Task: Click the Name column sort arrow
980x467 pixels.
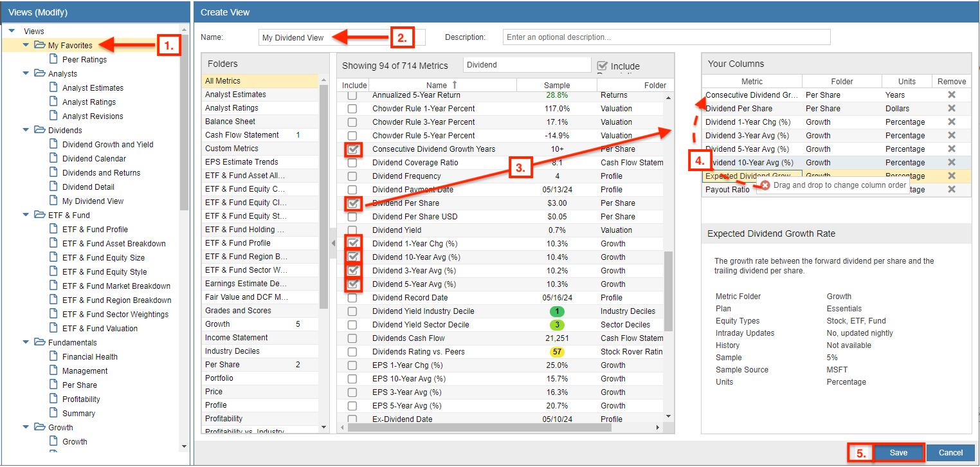Action: [455, 85]
